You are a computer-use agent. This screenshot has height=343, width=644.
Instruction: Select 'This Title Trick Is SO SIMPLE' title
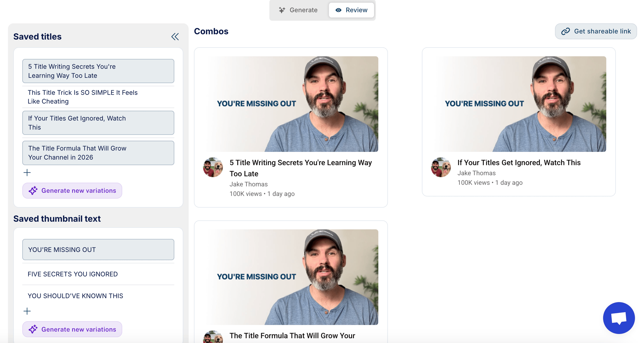pyautogui.click(x=98, y=97)
